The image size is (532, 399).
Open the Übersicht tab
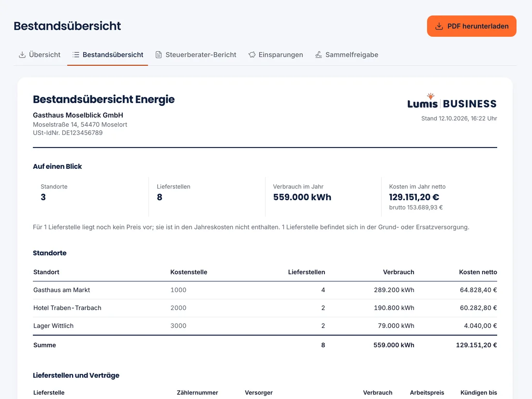pos(39,55)
